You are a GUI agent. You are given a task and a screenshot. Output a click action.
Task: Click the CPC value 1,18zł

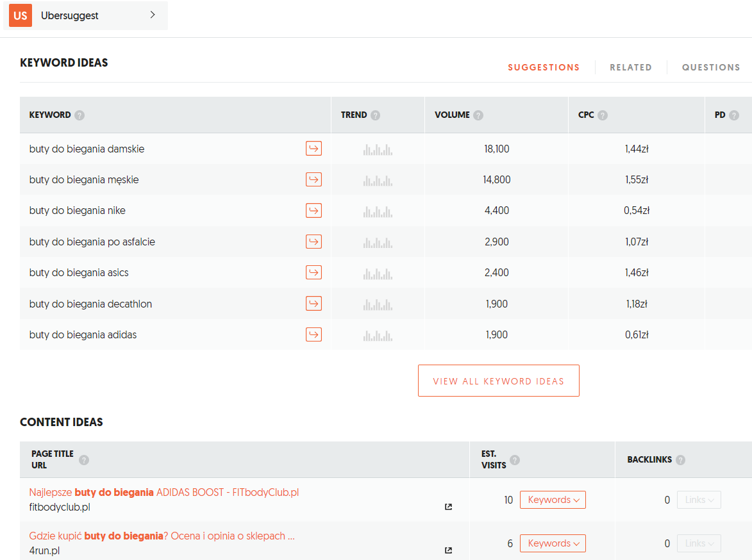(637, 304)
